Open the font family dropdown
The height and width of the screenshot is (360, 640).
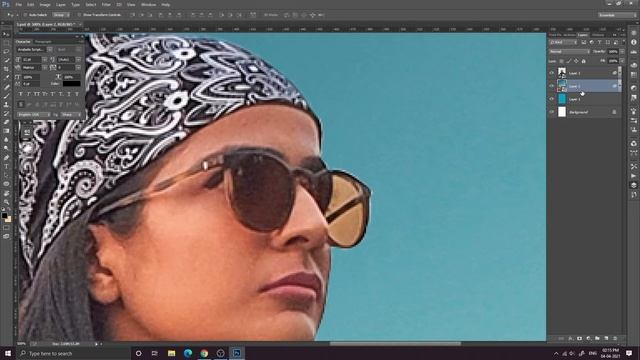[x=34, y=49]
